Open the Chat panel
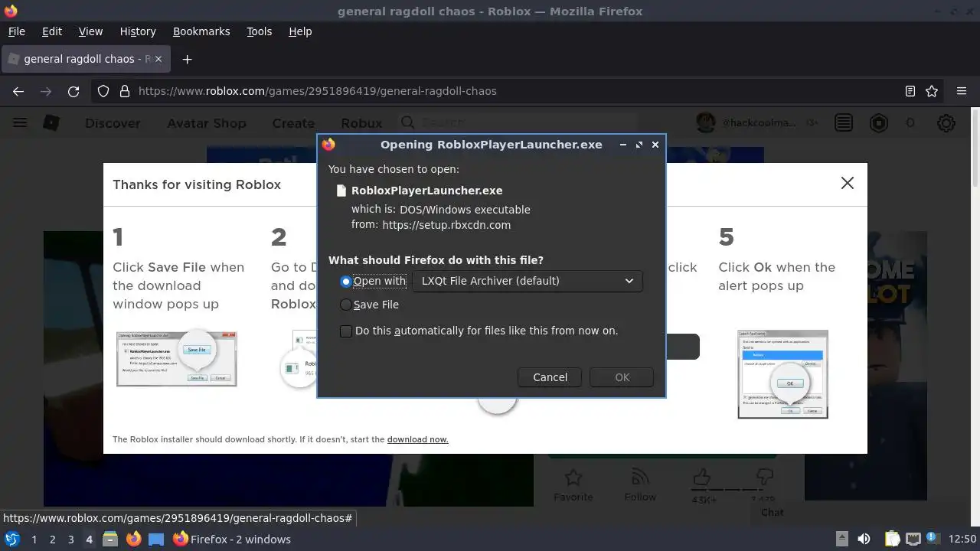Screen dimensions: 980x551 773,513
